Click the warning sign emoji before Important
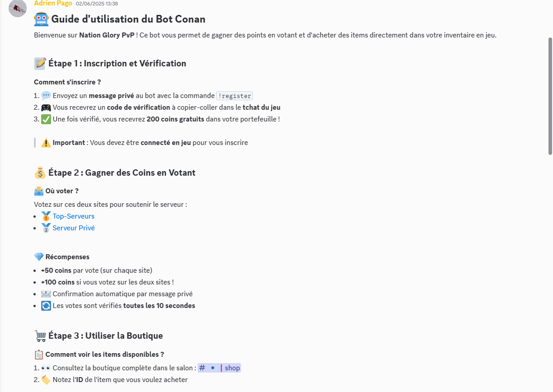Screen dimensions: 553x392 pos(46,143)
